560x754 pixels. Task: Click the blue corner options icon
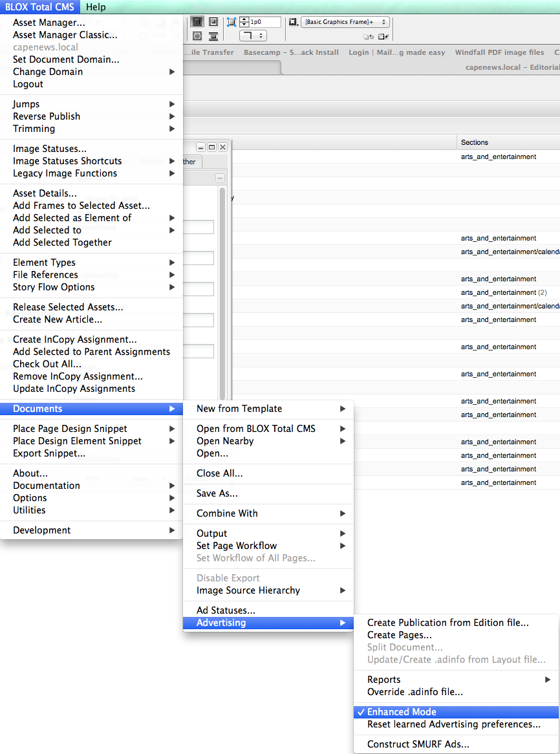(232, 22)
